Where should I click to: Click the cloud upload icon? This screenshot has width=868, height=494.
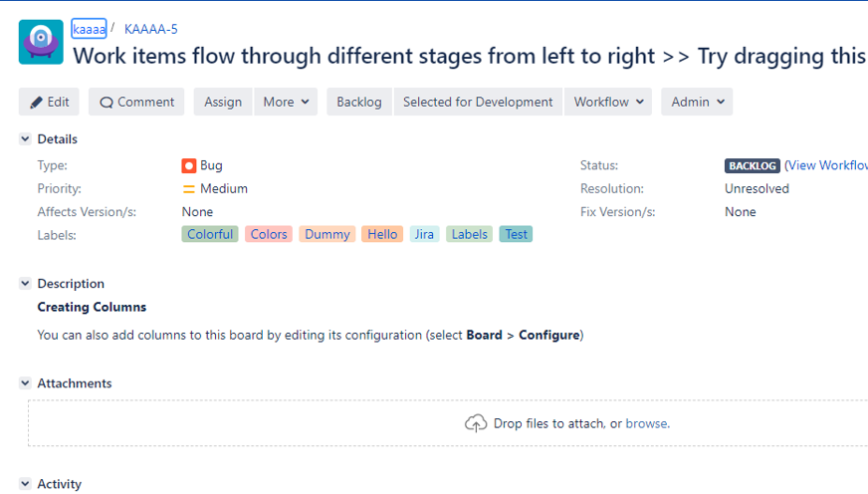point(476,423)
